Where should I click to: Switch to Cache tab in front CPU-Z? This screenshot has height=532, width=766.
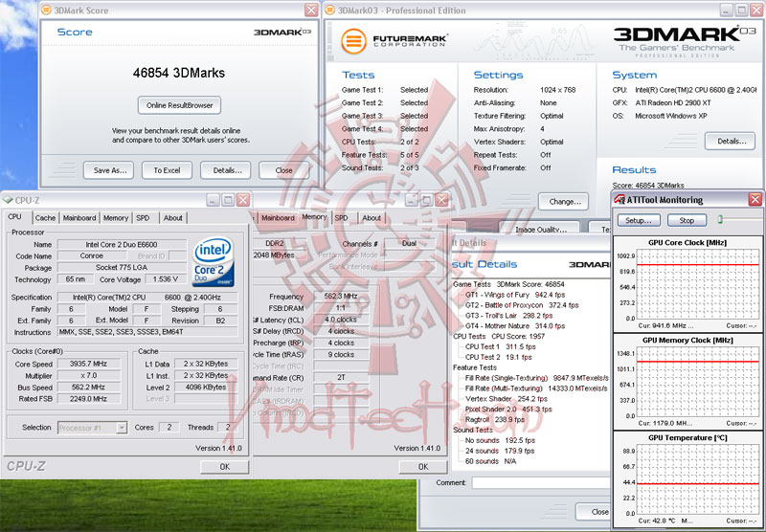(45, 218)
